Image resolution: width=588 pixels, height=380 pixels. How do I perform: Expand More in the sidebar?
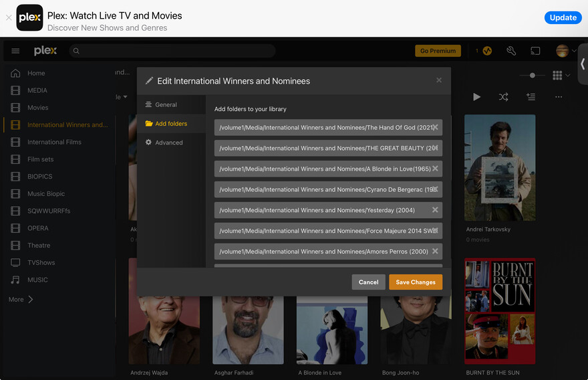point(21,299)
